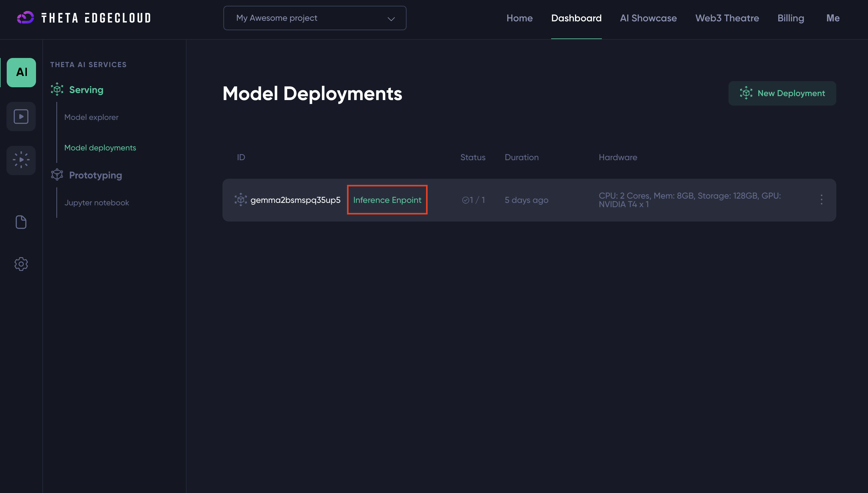The image size is (868, 493).
Task: Go to the Home nav tab
Action: (x=519, y=18)
